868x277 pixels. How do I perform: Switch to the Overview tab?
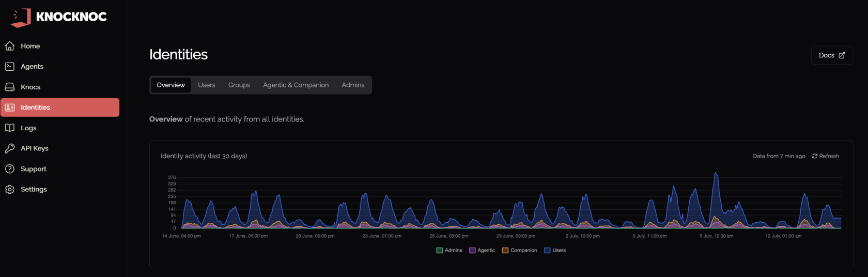171,85
